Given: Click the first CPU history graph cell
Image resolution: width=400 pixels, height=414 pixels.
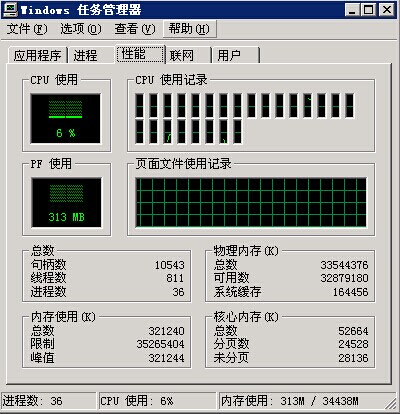Looking at the screenshot, I should coord(140,105).
